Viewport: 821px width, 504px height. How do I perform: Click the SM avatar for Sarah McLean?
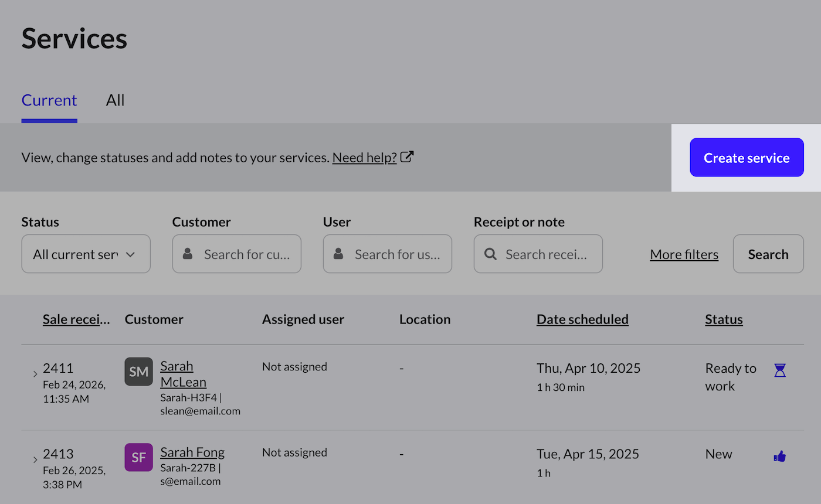coord(138,372)
